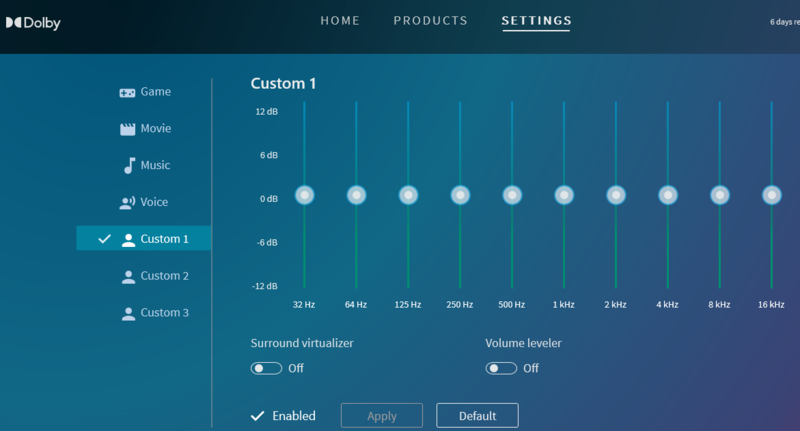Select the Custom 1 person icon
The image size is (800, 431).
tap(128, 239)
